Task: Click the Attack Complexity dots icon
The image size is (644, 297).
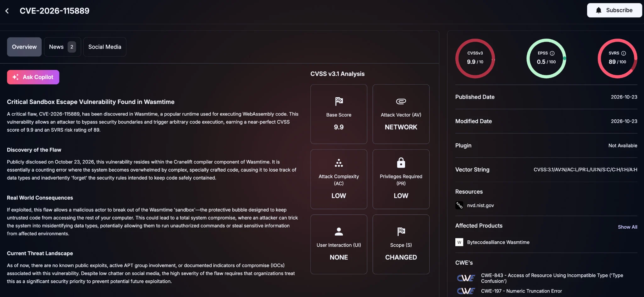Action: (339, 163)
